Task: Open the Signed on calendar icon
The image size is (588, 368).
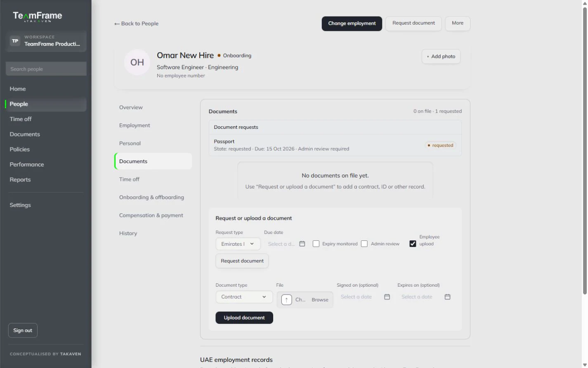Action: (x=387, y=297)
